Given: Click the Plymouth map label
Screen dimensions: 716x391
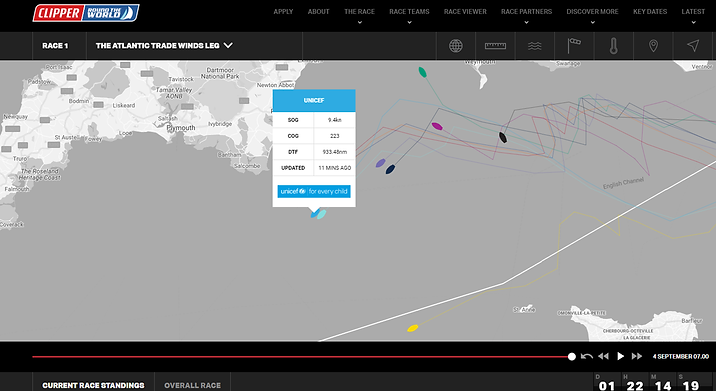Looking at the screenshot, I should [181, 128].
